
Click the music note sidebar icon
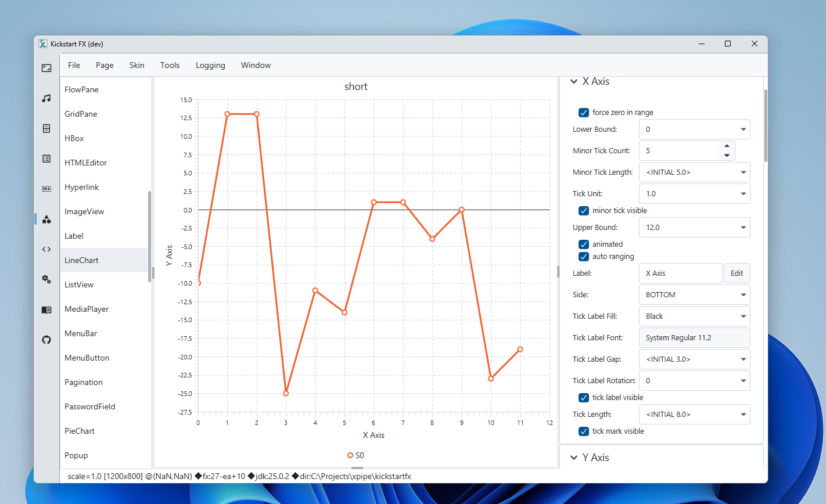(46, 98)
